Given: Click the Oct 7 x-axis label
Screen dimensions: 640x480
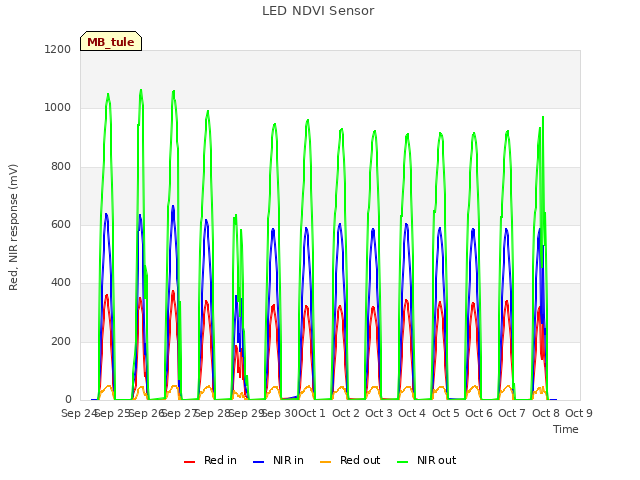Looking at the screenshot, I should pyautogui.click(x=512, y=413).
